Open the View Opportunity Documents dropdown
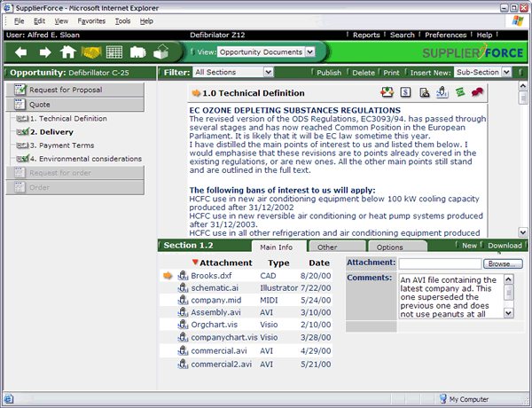The width and height of the screenshot is (532, 408). 266,52
